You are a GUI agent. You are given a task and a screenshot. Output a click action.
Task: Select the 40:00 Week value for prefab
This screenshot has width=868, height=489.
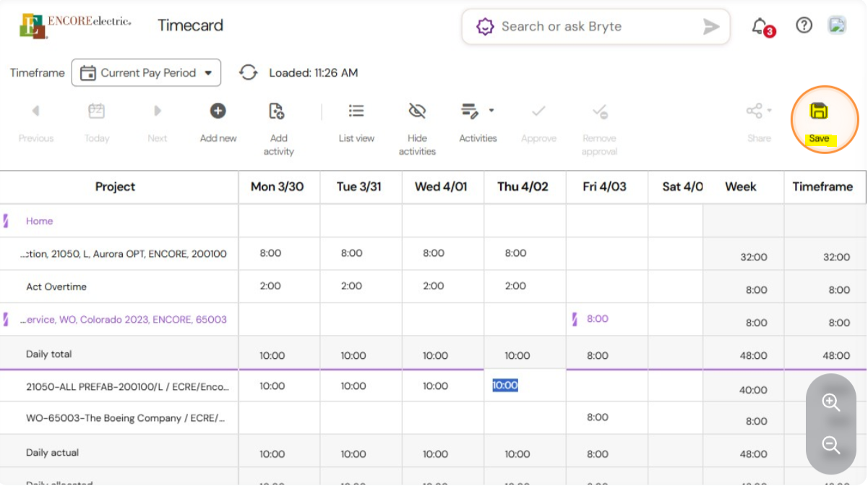click(x=754, y=390)
